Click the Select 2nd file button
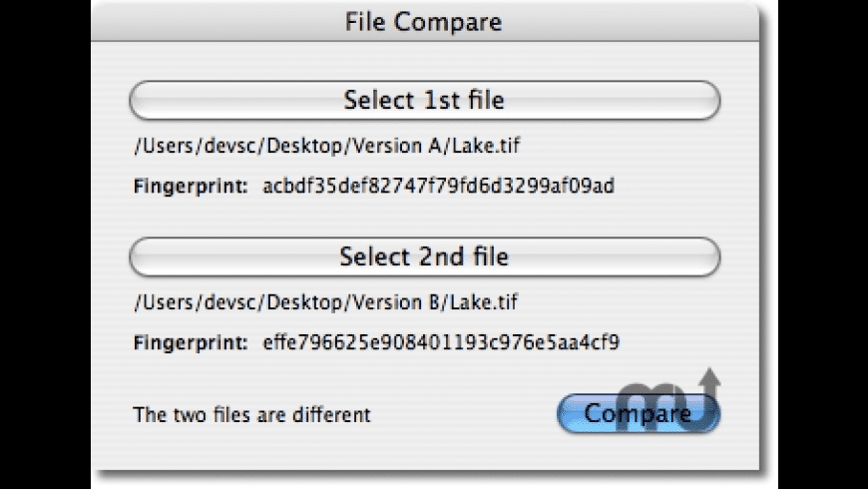The image size is (868, 489). (x=424, y=256)
